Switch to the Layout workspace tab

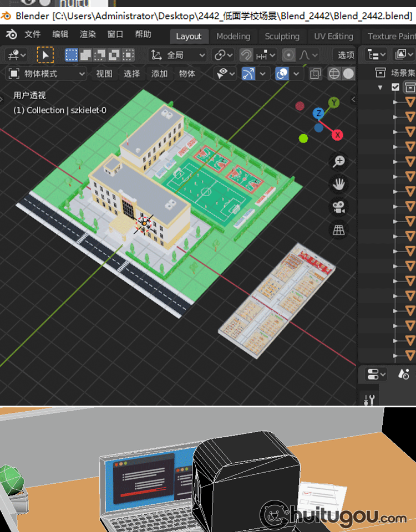[189, 37]
